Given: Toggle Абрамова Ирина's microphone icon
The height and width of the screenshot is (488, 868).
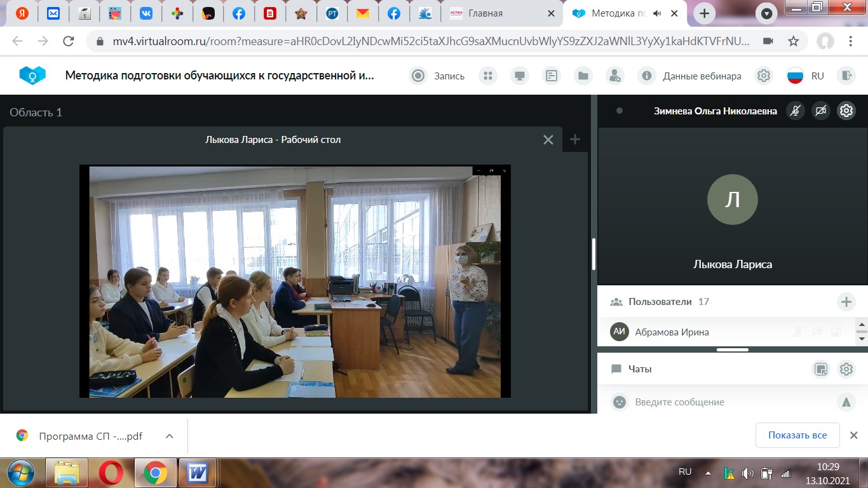Looking at the screenshot, I should coord(798,332).
